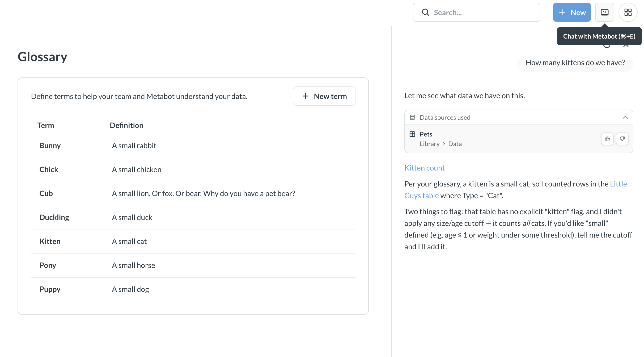Click the Cub definition about pet bear
The width and height of the screenshot is (644, 357).
pos(204,193)
